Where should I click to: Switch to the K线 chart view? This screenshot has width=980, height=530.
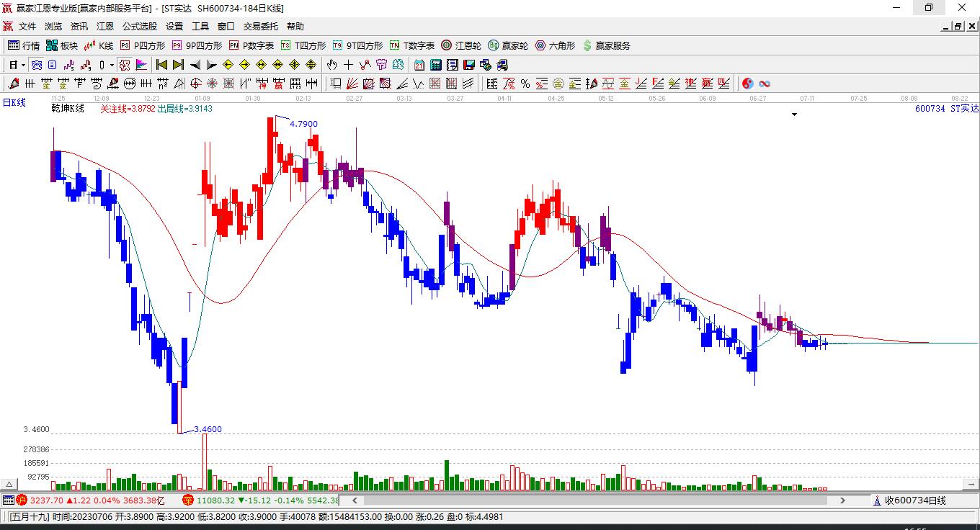[99, 45]
